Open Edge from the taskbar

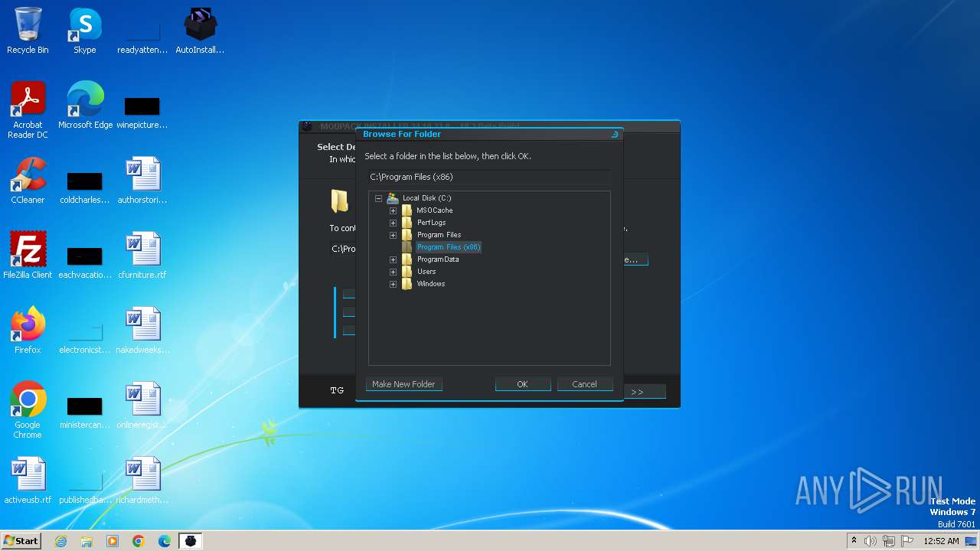point(165,541)
